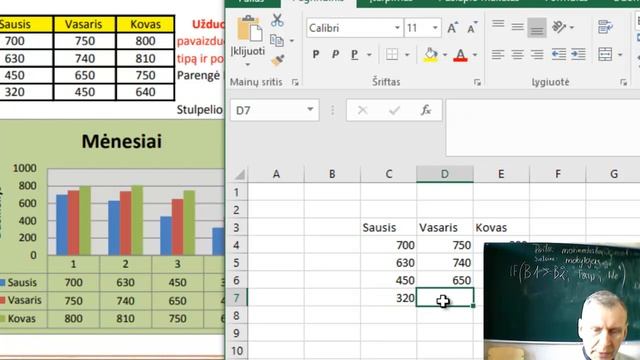Screen dimensions: 640x360
Task: Select the Format Painter brush icon
Action: (278, 60)
